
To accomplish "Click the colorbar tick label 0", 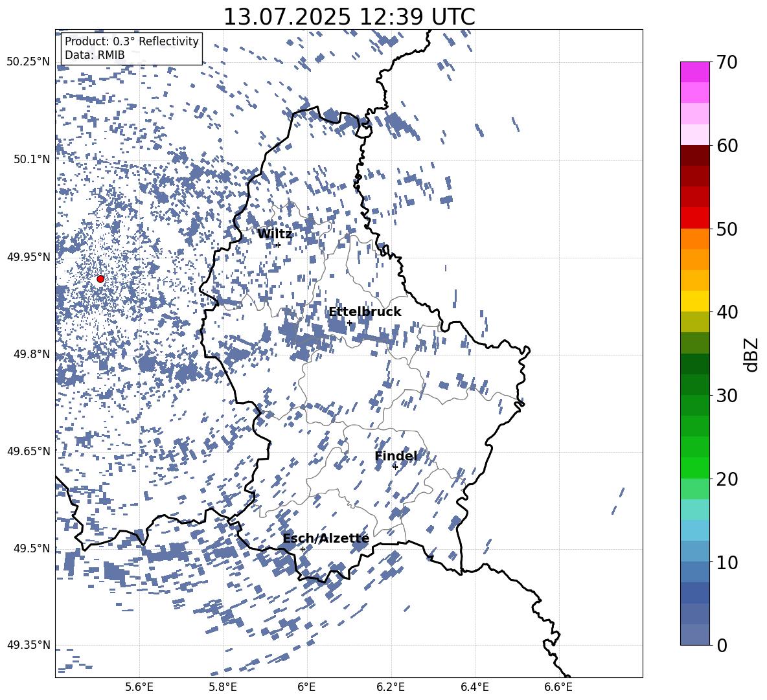I will (x=722, y=645).
